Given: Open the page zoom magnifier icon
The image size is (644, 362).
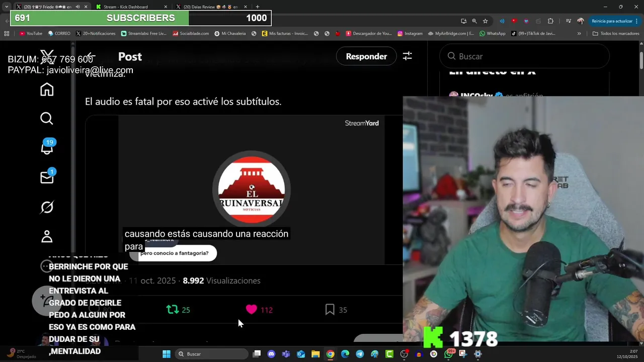Looking at the screenshot, I should (474, 21).
